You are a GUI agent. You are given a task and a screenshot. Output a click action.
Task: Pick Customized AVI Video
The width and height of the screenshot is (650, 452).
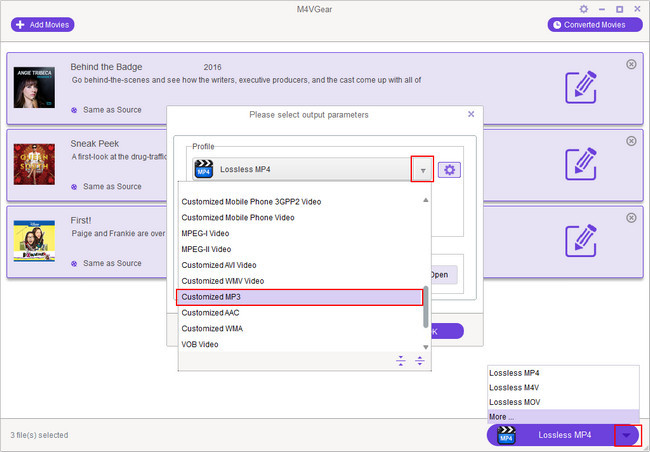pyautogui.click(x=301, y=265)
